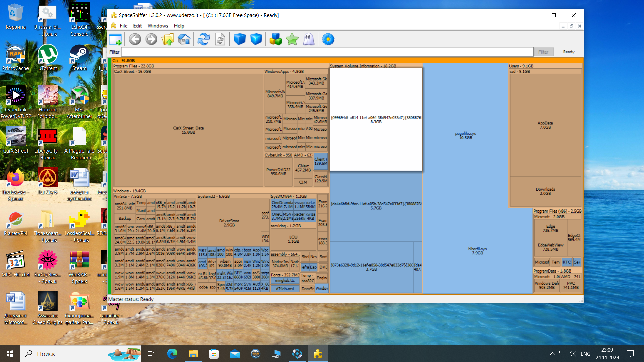Open the Help menu
The height and width of the screenshot is (362, 644).
click(x=179, y=26)
